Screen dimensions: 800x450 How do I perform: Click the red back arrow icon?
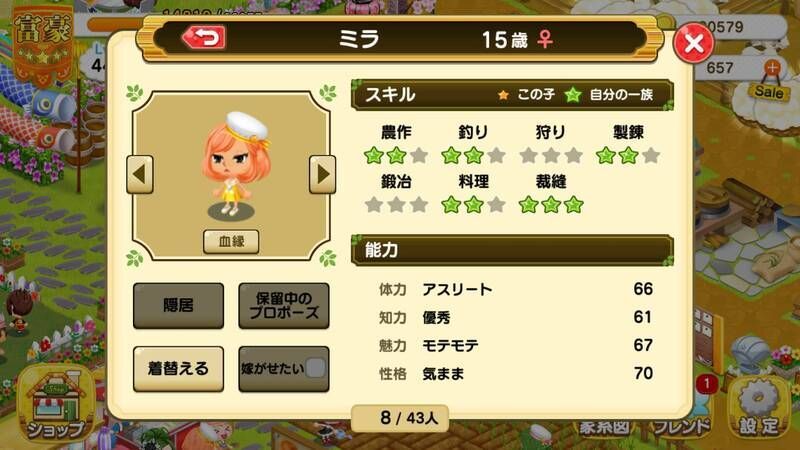coord(204,38)
